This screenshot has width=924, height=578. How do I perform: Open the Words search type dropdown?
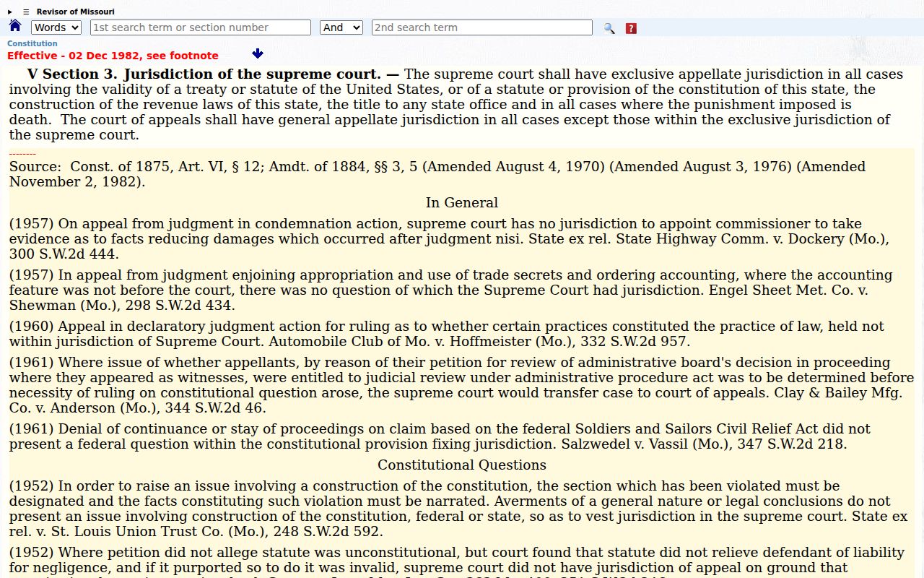(56, 27)
